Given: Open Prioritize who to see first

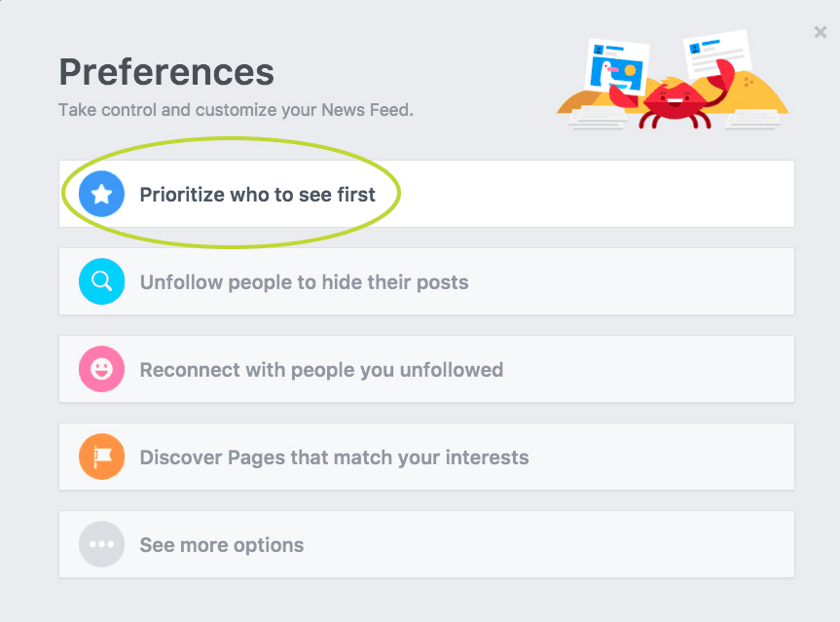Looking at the screenshot, I should [426, 194].
